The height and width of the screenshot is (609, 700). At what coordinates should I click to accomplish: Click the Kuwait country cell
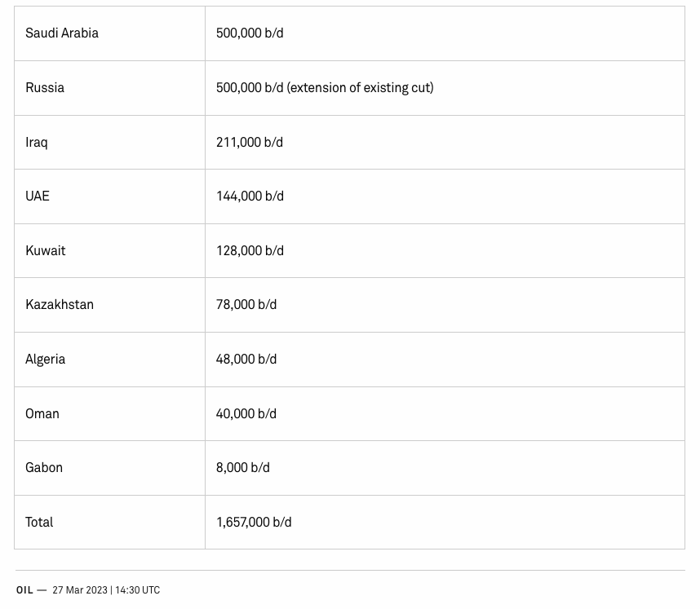point(46,251)
